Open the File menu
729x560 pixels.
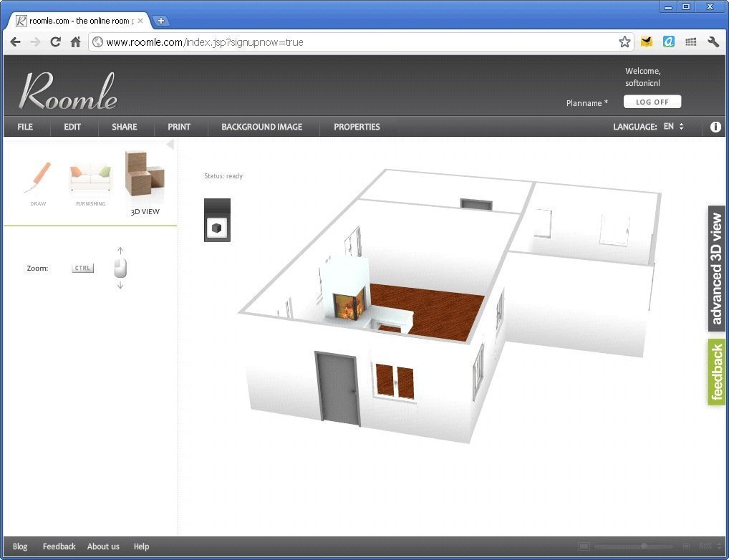[x=25, y=127]
